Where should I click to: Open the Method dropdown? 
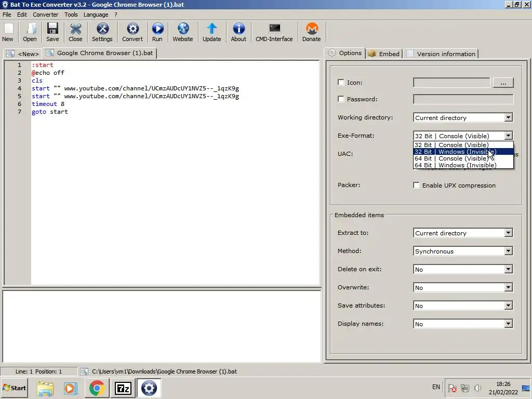coord(463,251)
